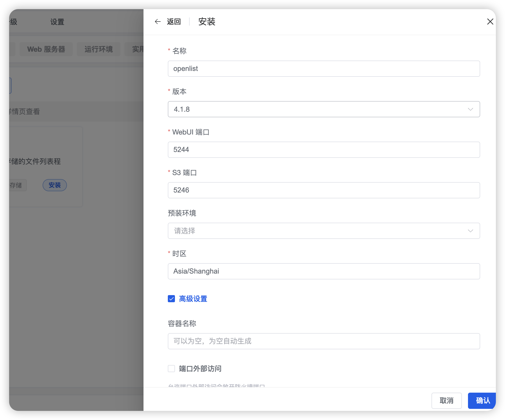Viewport: 505px width, 420px height.
Task: Focus the WebUI 端口 5244 field
Action: [323, 150]
